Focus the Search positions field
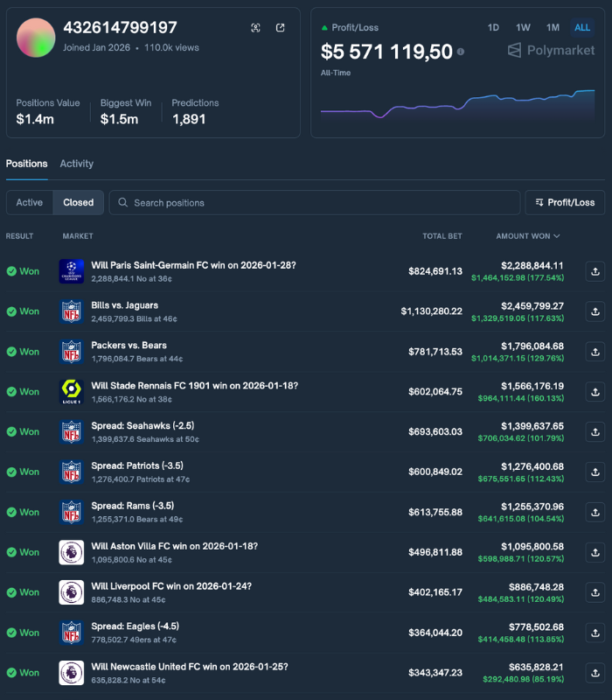The image size is (612, 700). pos(315,203)
